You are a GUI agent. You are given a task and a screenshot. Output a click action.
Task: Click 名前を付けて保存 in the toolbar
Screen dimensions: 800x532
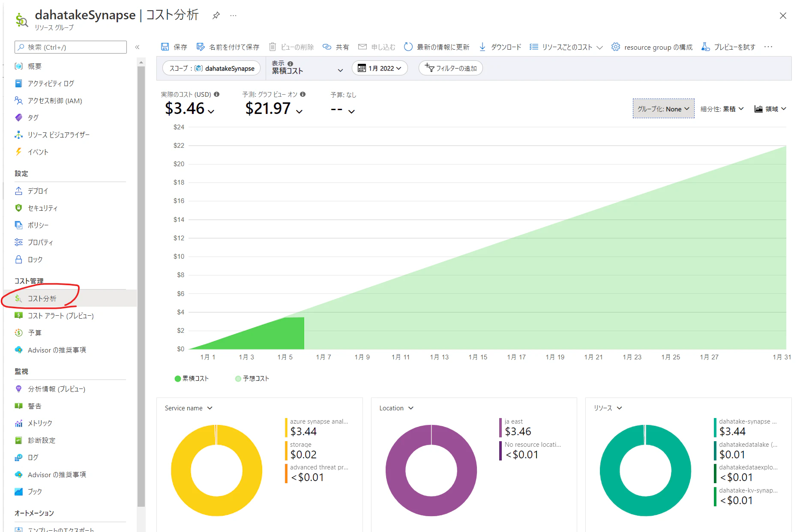coord(228,47)
